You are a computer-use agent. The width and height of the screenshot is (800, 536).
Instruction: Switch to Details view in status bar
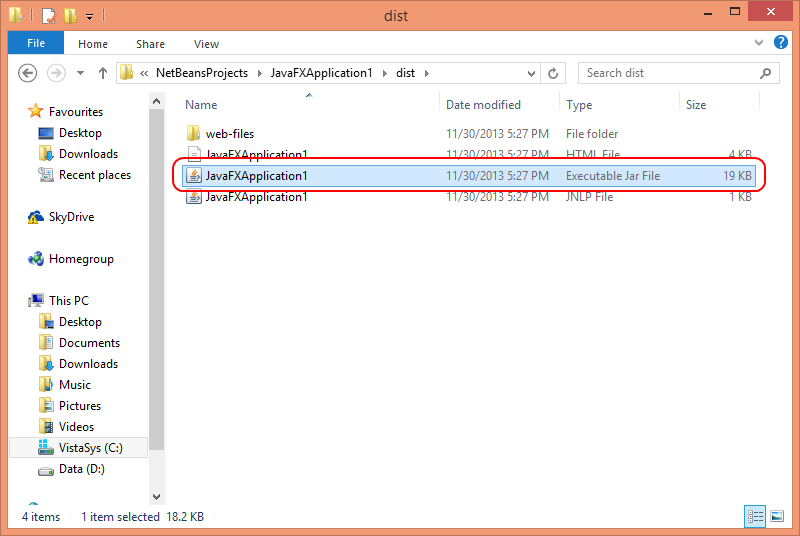click(x=755, y=517)
